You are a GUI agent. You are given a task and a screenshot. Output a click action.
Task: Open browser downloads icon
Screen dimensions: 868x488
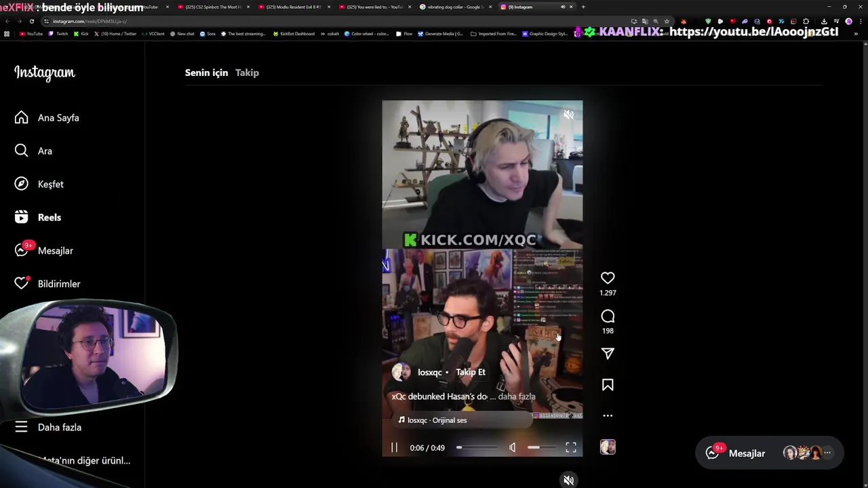(824, 21)
